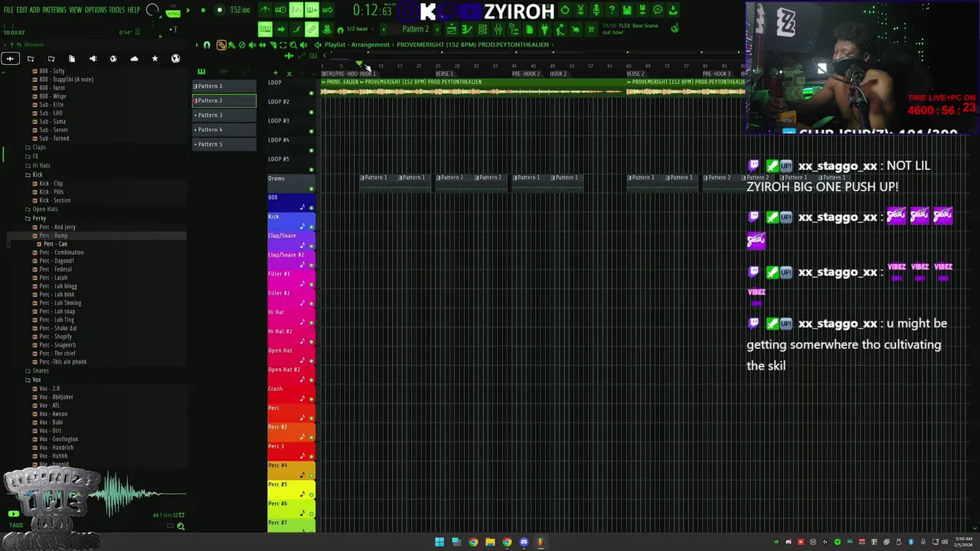Expand the Claps folder in browser

tap(38, 147)
